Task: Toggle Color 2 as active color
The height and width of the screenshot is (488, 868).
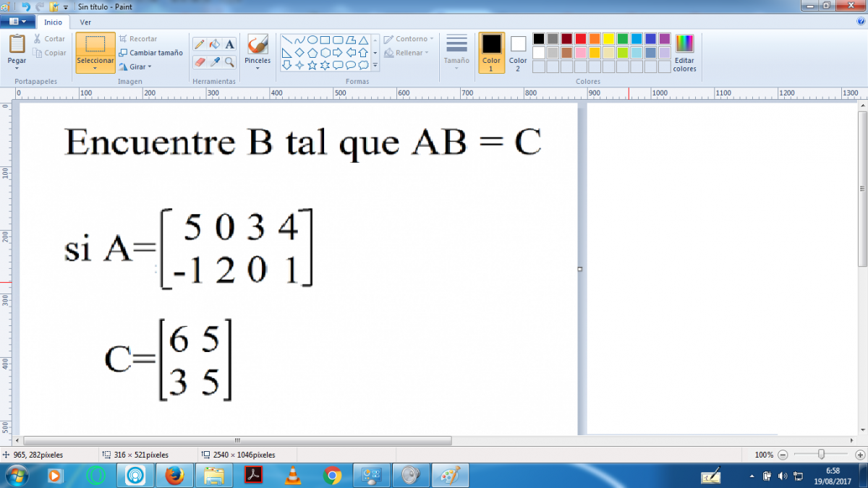Action: (518, 52)
